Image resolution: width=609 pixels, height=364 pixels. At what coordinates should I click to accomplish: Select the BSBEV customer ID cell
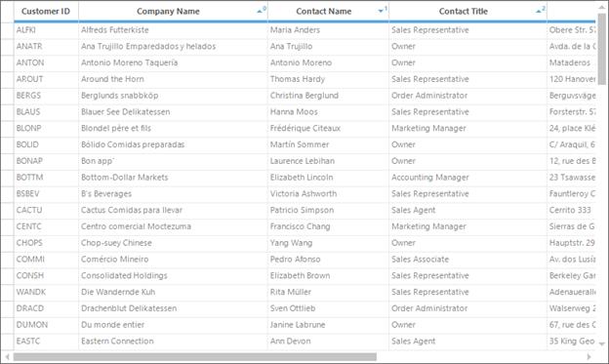46,194
